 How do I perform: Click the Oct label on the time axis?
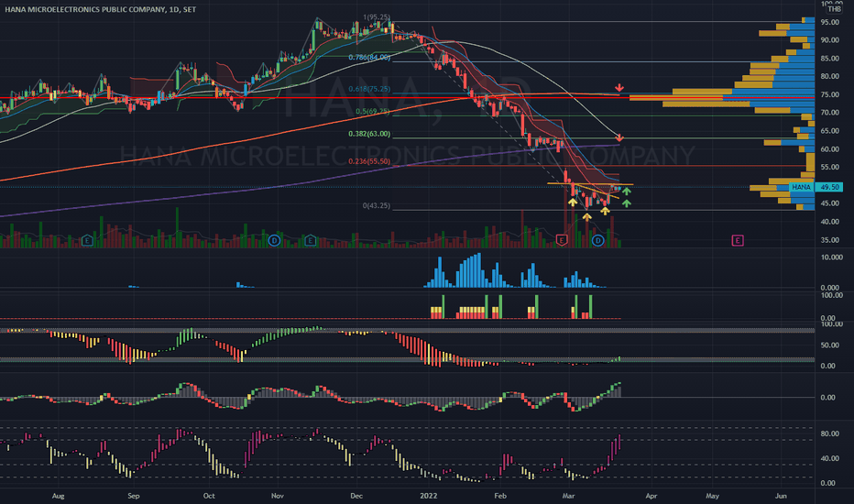click(x=209, y=496)
